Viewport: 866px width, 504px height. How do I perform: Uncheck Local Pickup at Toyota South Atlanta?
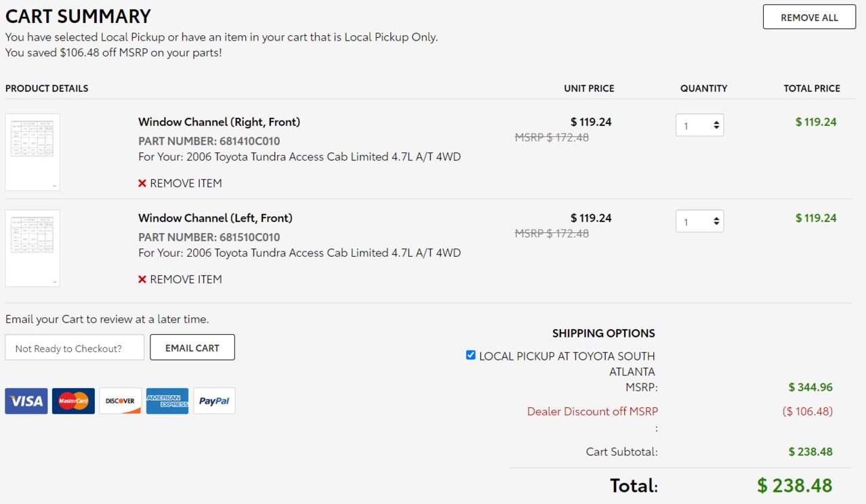pyautogui.click(x=471, y=355)
